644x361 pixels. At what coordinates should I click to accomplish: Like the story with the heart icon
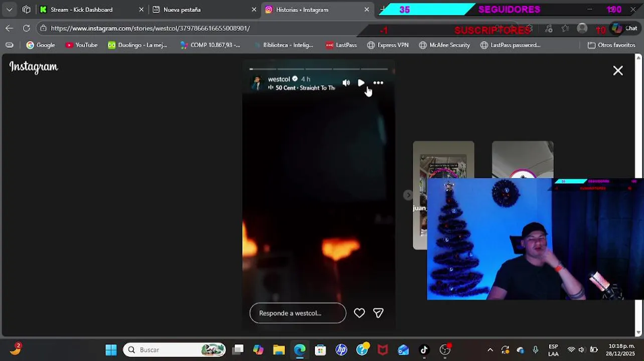click(x=359, y=313)
